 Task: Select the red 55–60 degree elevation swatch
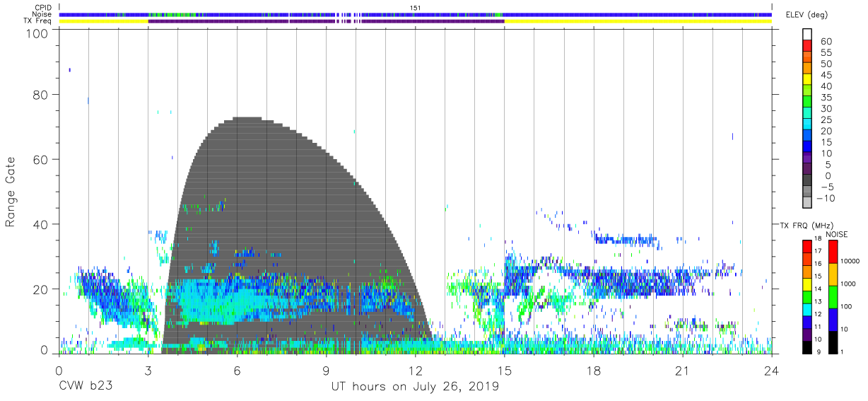pyautogui.click(x=807, y=45)
